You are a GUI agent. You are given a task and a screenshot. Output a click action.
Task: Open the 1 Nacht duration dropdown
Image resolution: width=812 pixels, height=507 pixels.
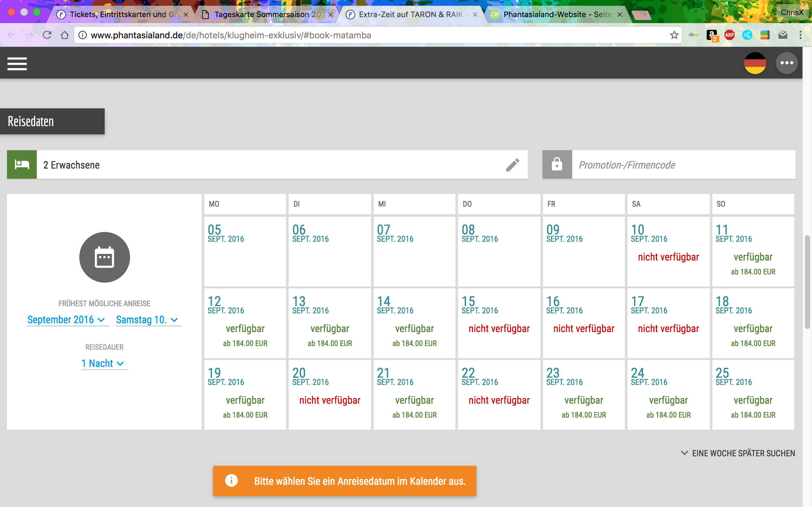[104, 363]
